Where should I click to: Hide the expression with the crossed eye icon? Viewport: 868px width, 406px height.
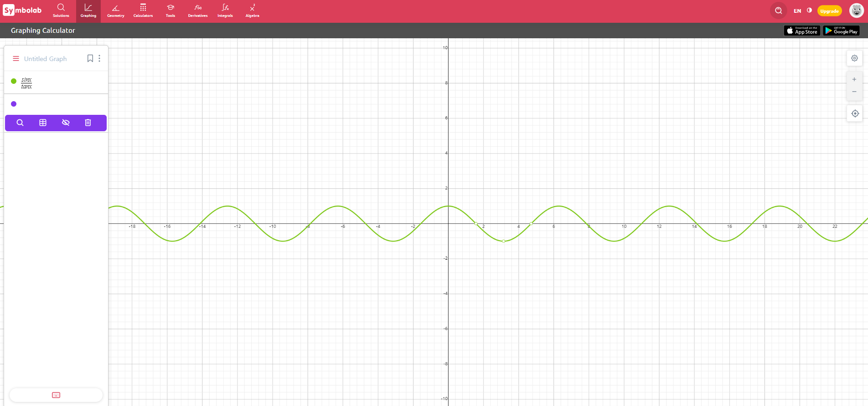pos(66,123)
